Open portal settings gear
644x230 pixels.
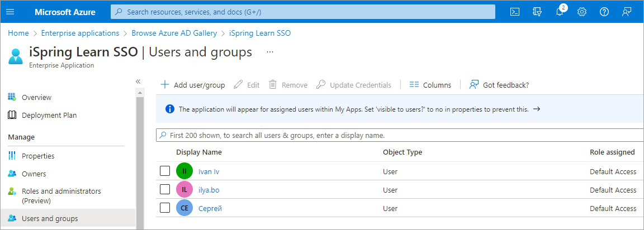pos(581,12)
